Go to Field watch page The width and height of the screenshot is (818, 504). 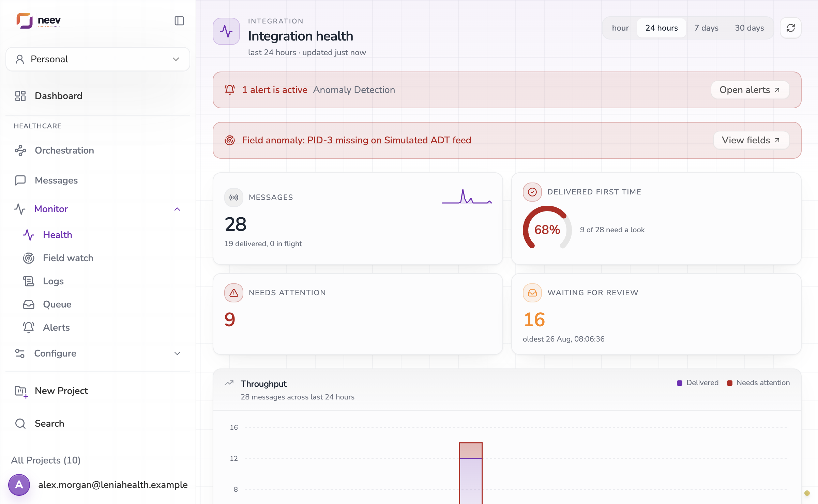(x=68, y=258)
